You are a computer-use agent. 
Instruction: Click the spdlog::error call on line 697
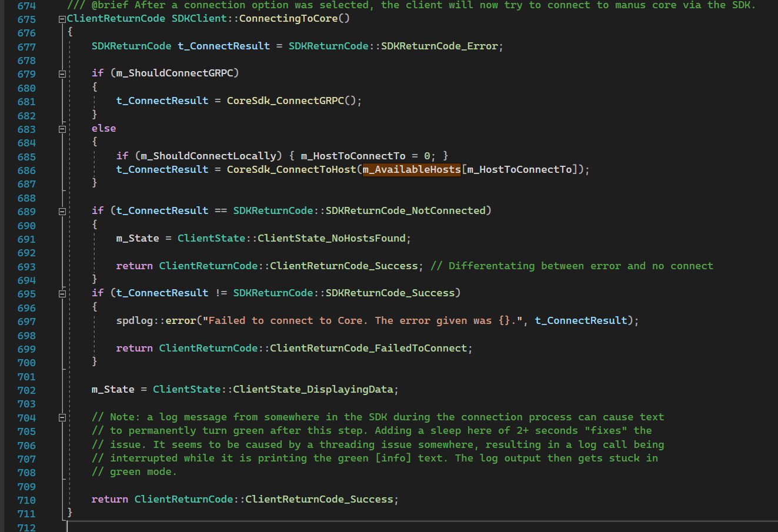156,320
